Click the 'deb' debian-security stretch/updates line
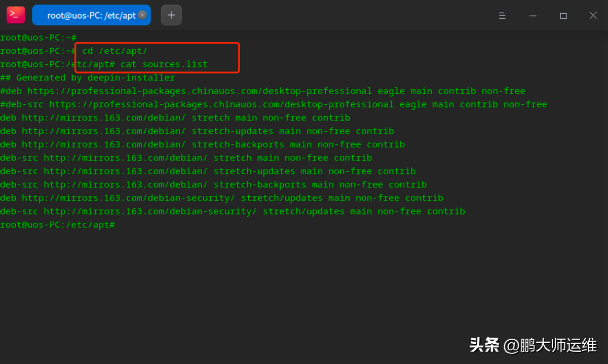The height and width of the screenshot is (364, 608). point(222,198)
